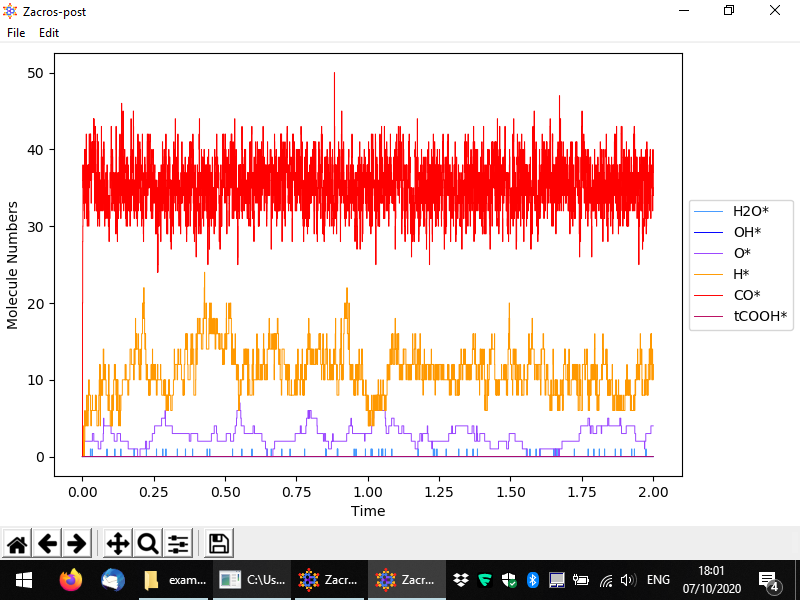Go forward to the next view

click(75, 544)
